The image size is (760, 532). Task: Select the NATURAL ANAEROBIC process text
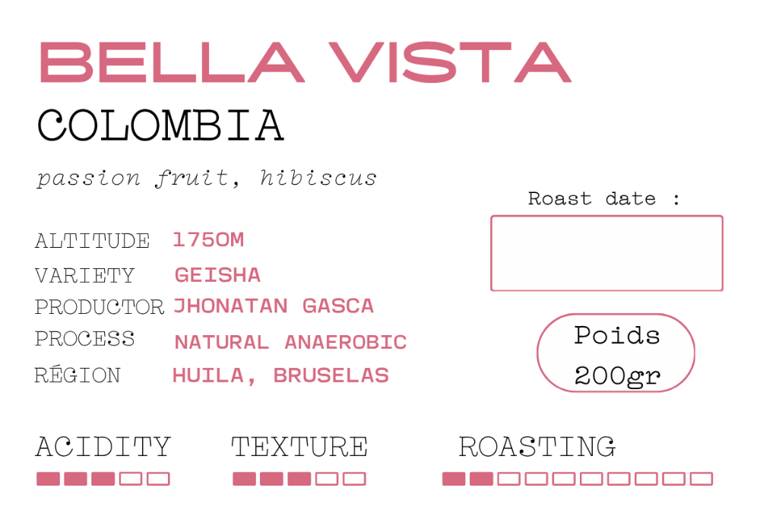pyautogui.click(x=290, y=342)
